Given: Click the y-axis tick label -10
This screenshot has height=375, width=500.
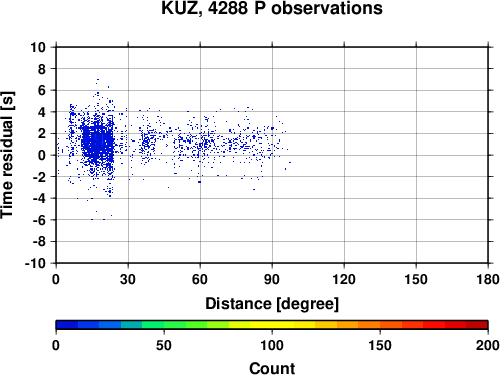Looking at the screenshot, I should pos(35,263).
